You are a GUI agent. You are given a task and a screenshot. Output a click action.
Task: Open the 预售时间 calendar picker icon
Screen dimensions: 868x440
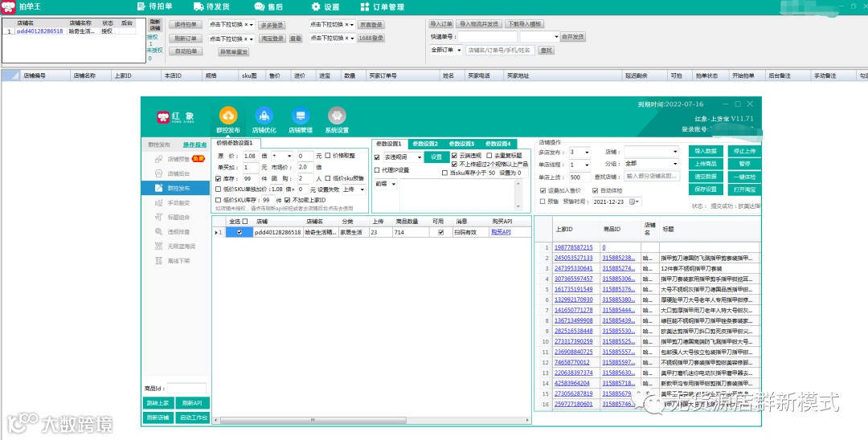click(x=634, y=202)
